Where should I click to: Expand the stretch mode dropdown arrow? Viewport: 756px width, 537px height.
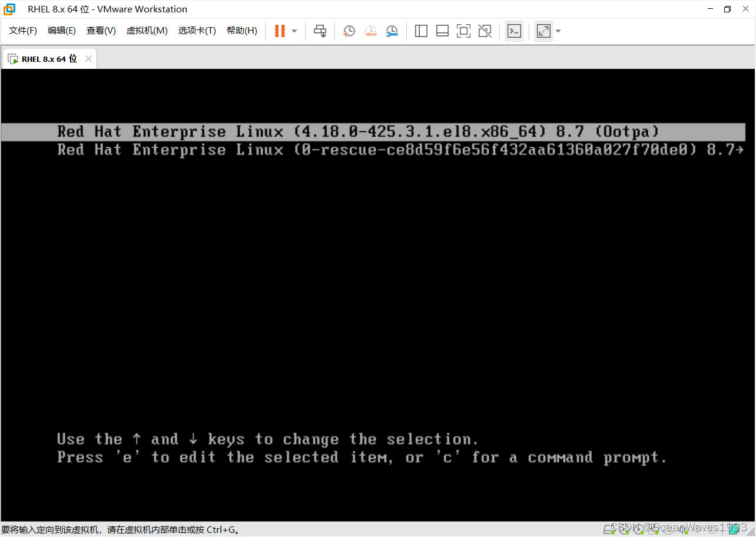click(558, 31)
